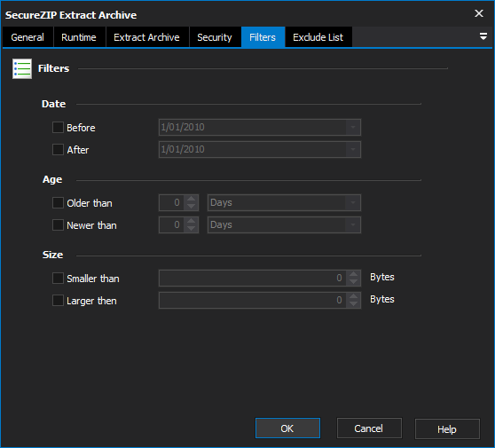This screenshot has height=448, width=495.
Task: Decrement the Smaller than bytes value
Action: point(353,282)
